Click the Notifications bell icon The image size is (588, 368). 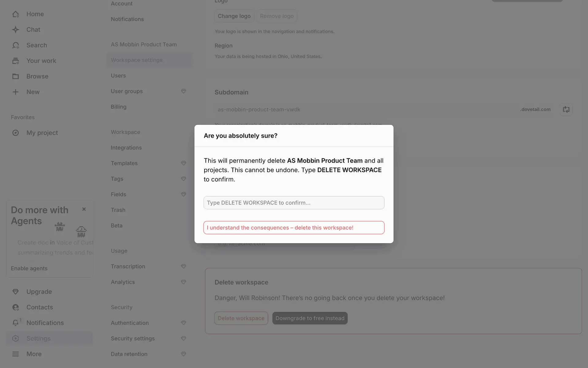16,323
